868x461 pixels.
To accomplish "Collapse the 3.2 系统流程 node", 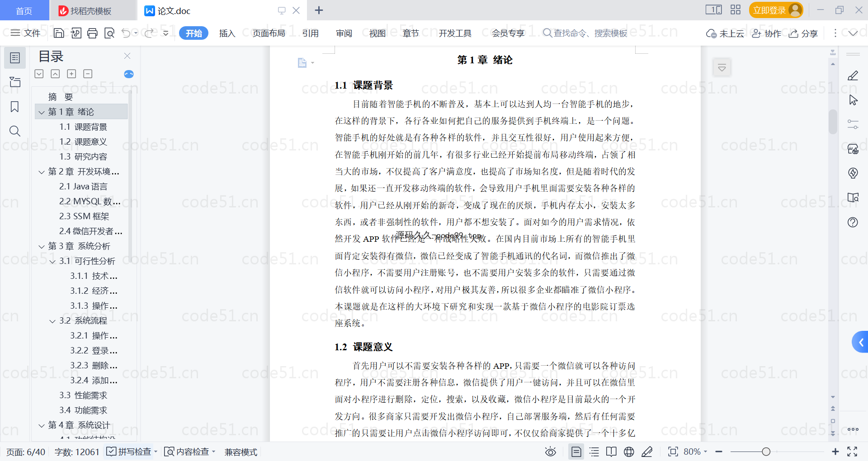I will coord(52,321).
